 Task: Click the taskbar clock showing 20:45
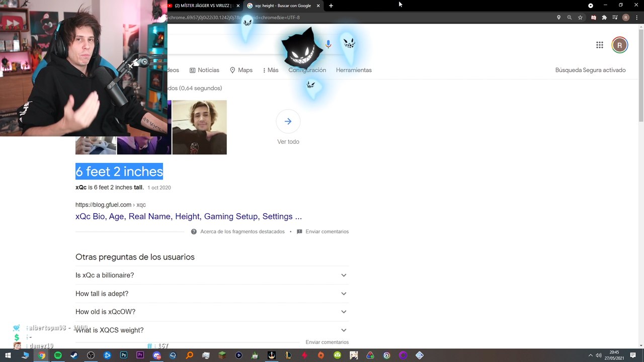tap(614, 355)
